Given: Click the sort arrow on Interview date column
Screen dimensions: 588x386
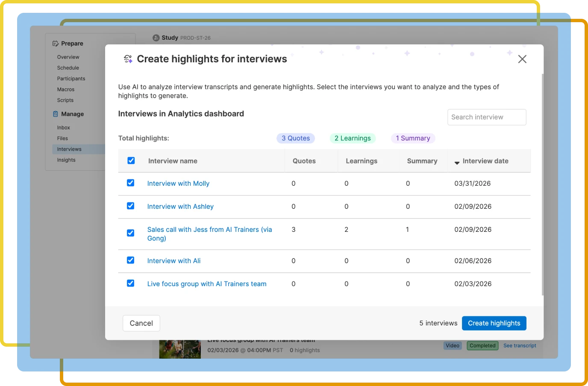Looking at the screenshot, I should (457, 162).
